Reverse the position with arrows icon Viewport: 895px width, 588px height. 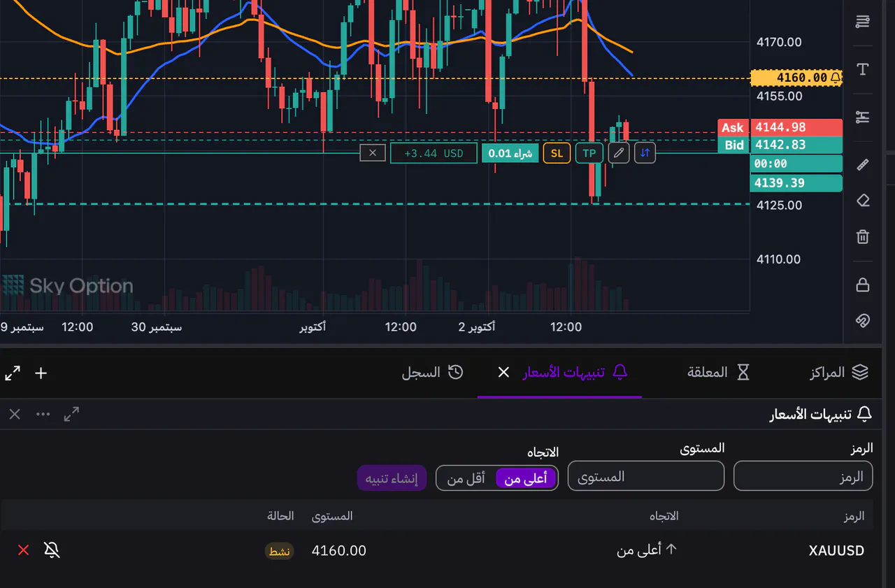click(x=645, y=152)
